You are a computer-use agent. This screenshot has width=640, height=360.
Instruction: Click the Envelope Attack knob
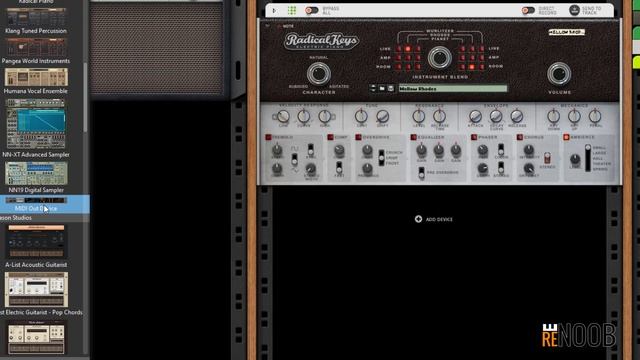[x=475, y=117]
